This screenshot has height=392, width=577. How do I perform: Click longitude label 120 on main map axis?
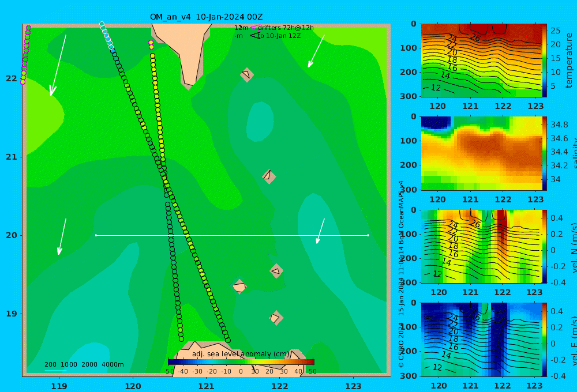click(x=133, y=386)
